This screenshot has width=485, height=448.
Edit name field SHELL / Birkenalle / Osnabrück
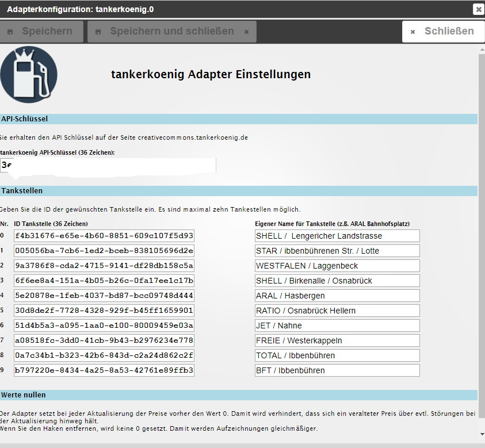[x=337, y=281]
